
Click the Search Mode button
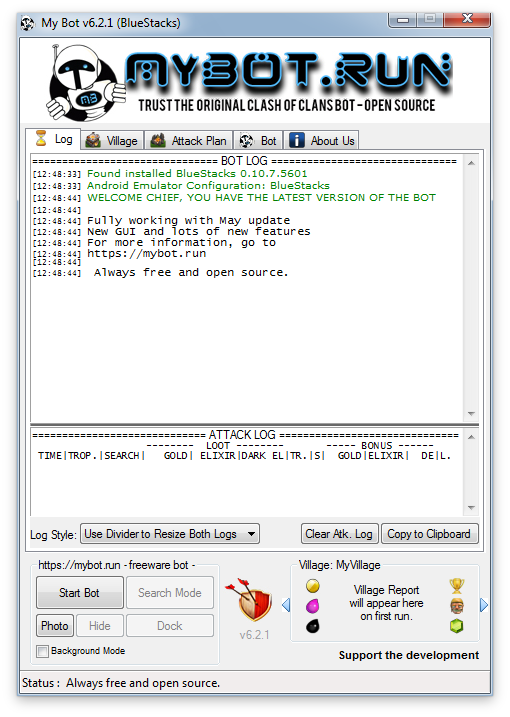tap(170, 593)
